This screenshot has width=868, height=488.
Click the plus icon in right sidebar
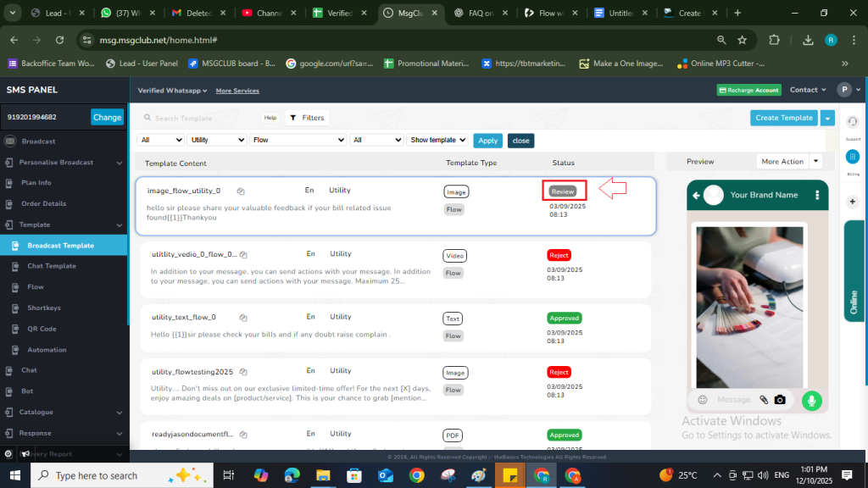852,201
